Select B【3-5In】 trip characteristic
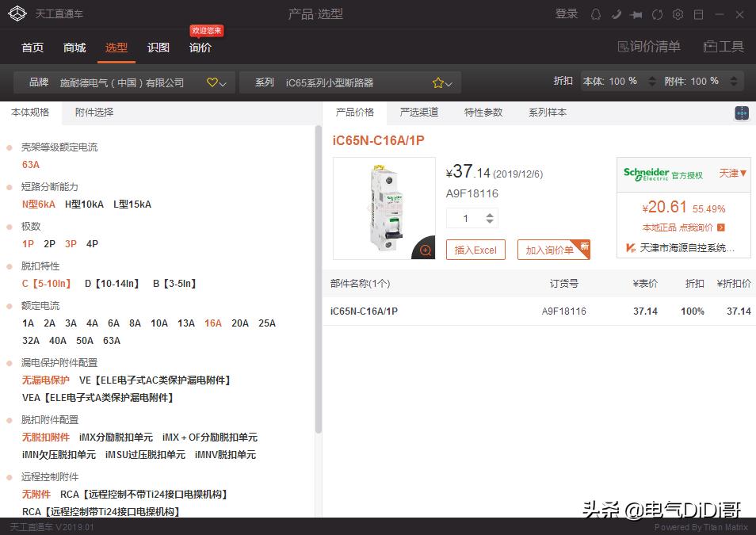The image size is (756, 535). [x=174, y=283]
